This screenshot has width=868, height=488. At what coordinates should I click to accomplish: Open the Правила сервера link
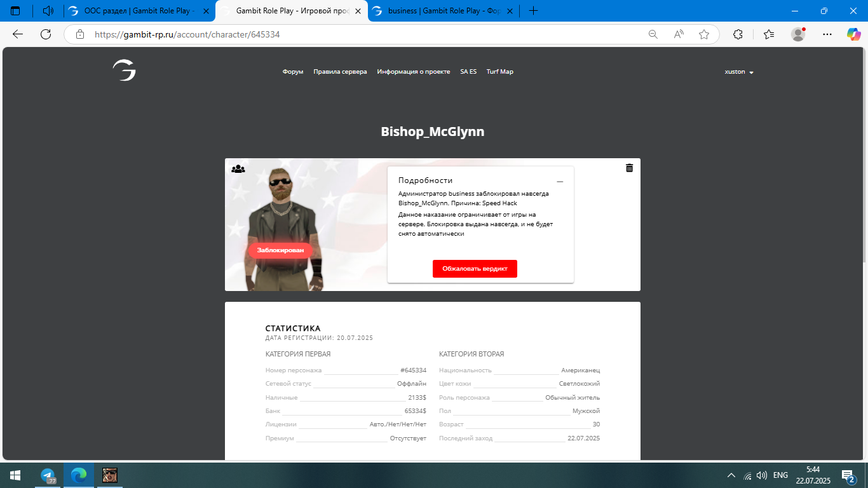[x=340, y=72]
